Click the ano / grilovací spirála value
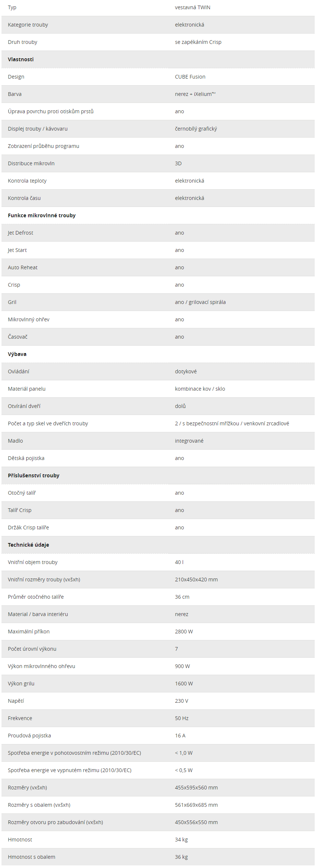The height and width of the screenshot is (868, 318). point(200,302)
